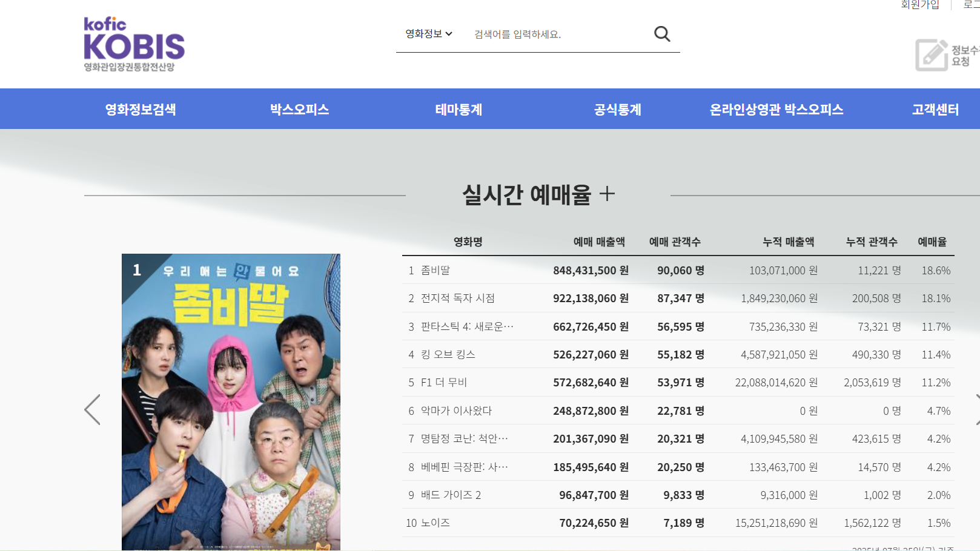
Task: Click the 누적 관객수 column header
Action: pyautogui.click(x=872, y=242)
